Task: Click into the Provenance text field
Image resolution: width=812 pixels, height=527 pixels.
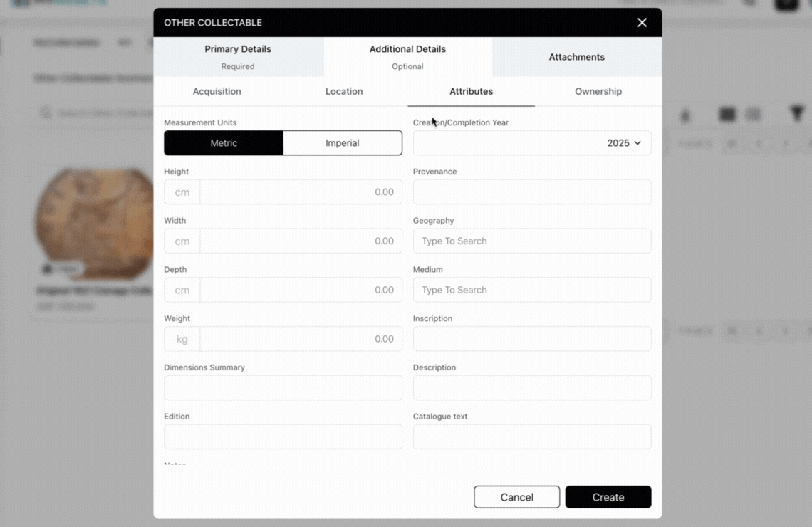Action: (x=531, y=192)
